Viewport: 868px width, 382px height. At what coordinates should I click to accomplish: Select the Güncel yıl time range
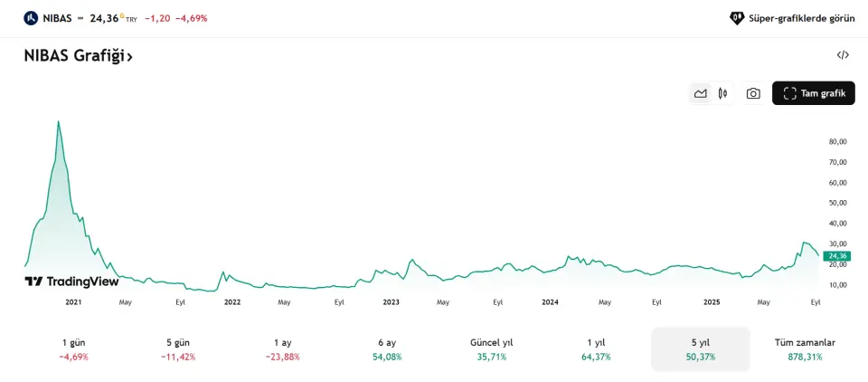click(491, 349)
